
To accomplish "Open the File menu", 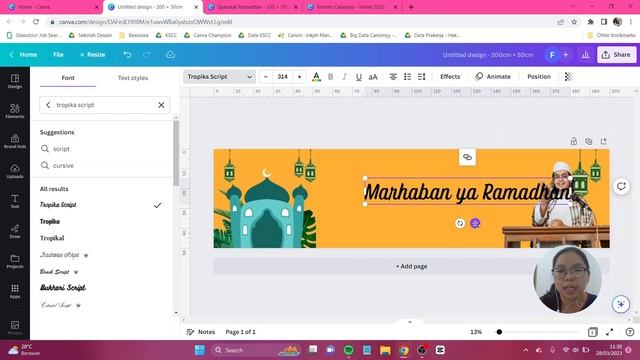I will point(58,55).
